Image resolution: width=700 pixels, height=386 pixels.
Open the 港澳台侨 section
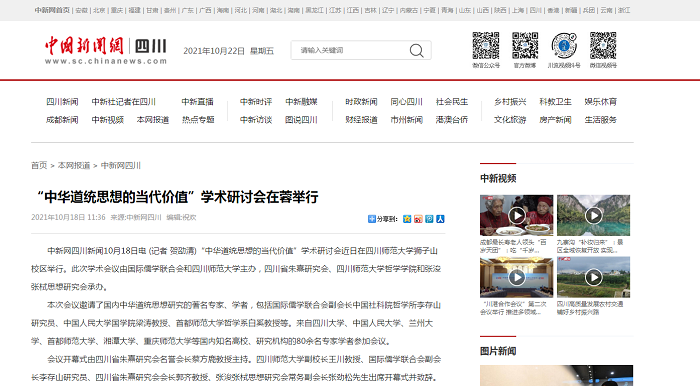pos(452,120)
